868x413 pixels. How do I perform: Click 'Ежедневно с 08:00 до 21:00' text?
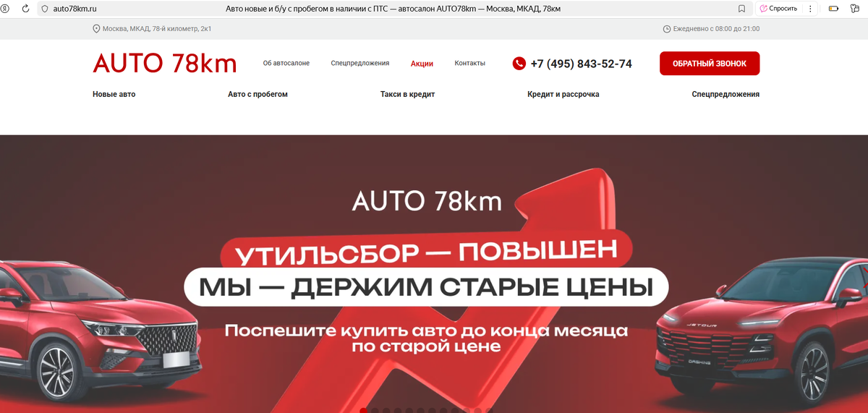coord(716,29)
